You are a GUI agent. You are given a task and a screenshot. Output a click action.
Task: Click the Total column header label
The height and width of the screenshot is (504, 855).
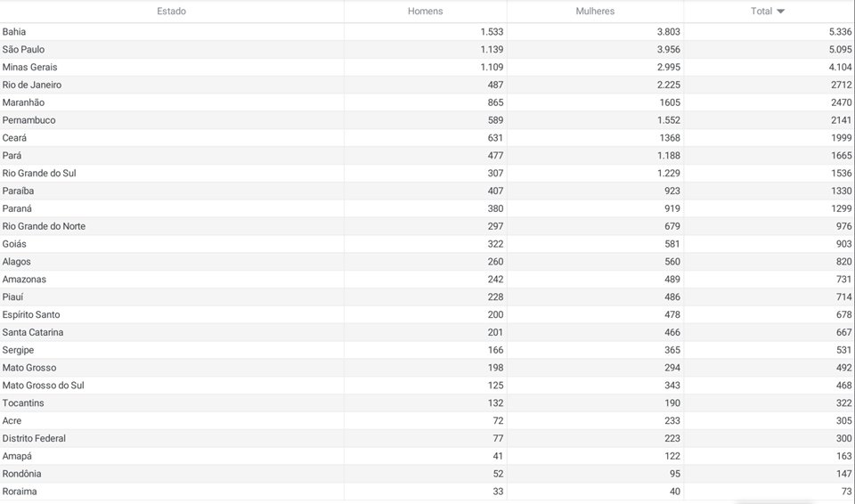point(761,11)
